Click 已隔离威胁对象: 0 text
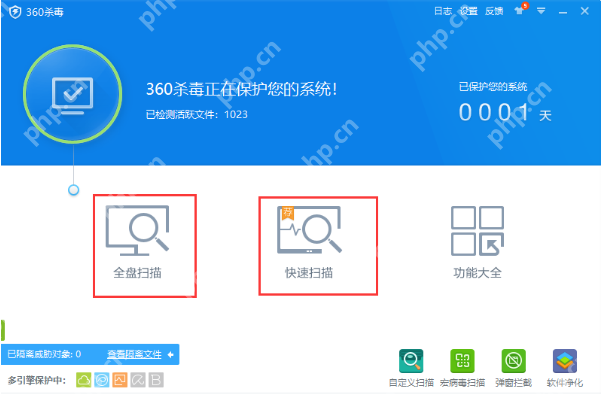Image resolution: width=605 pixels, height=394 pixels. coord(44,354)
